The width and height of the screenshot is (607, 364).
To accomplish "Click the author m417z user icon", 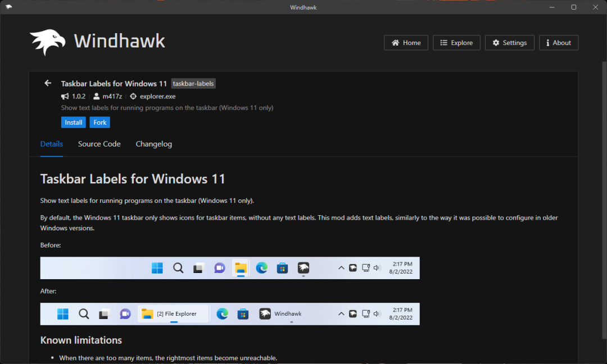I will pyautogui.click(x=96, y=96).
